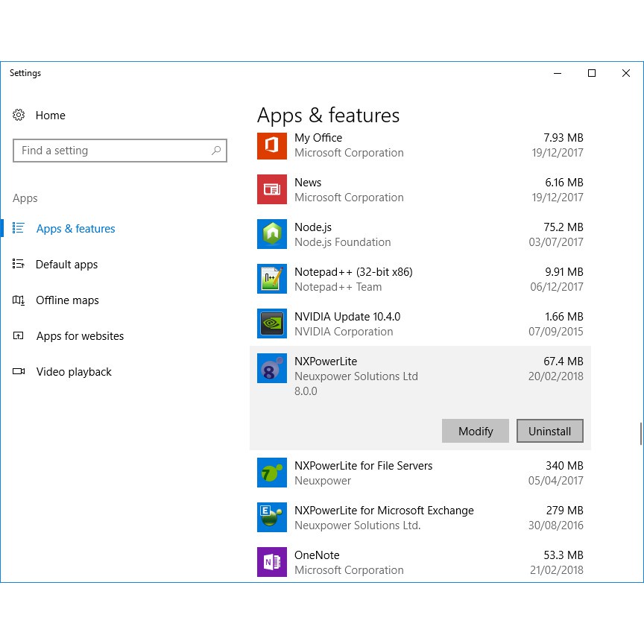The image size is (644, 644).
Task: Click the NVIDIA Update icon
Action: pyautogui.click(x=271, y=323)
